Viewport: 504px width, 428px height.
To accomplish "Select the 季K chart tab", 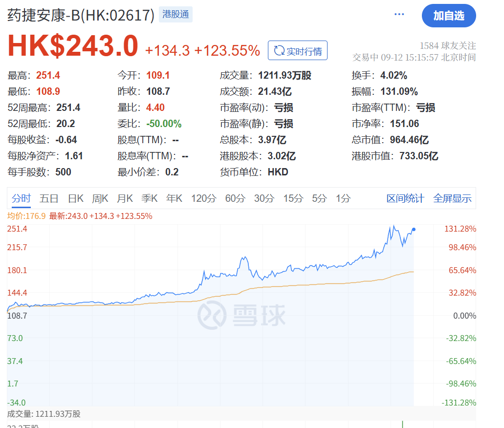I will click(149, 198).
